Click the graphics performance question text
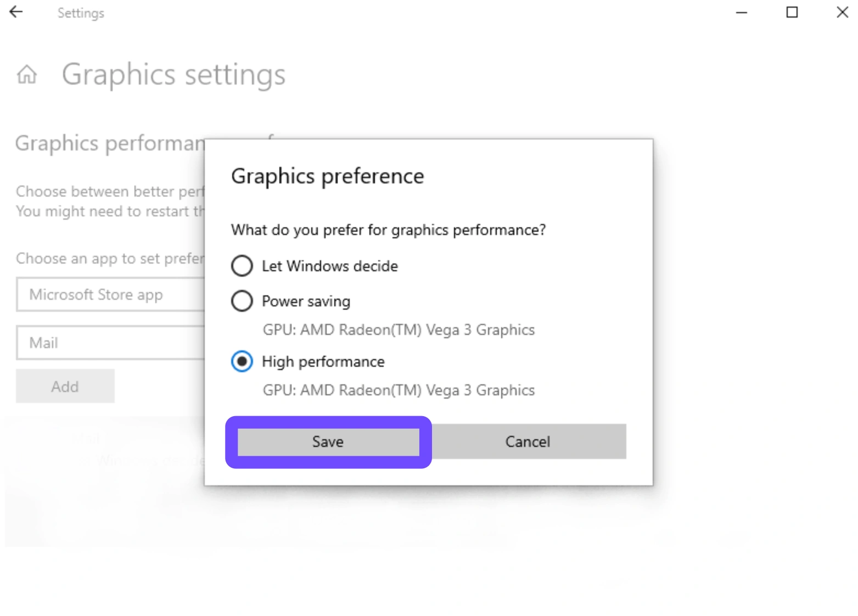Image resolution: width=858 pixels, height=616 pixels. [x=388, y=230]
